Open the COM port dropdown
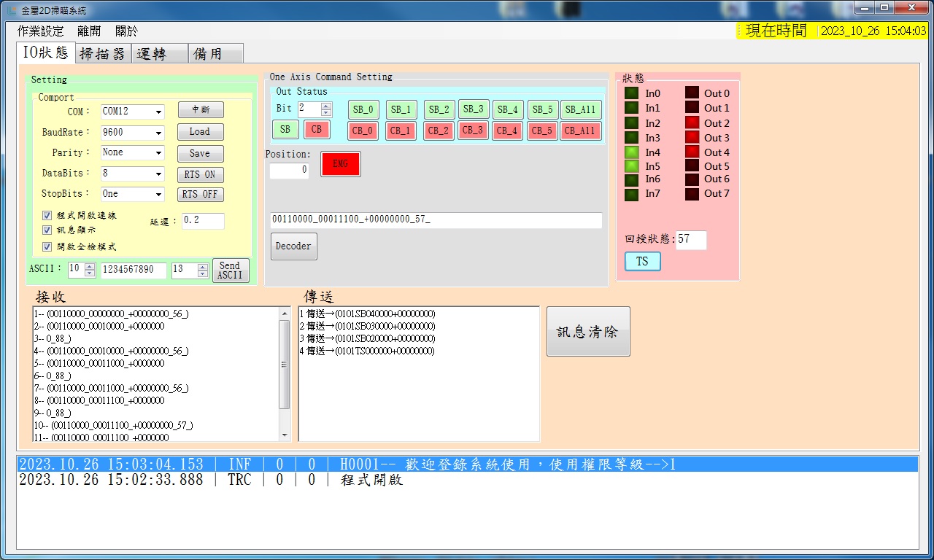The image size is (934, 560). 158,112
